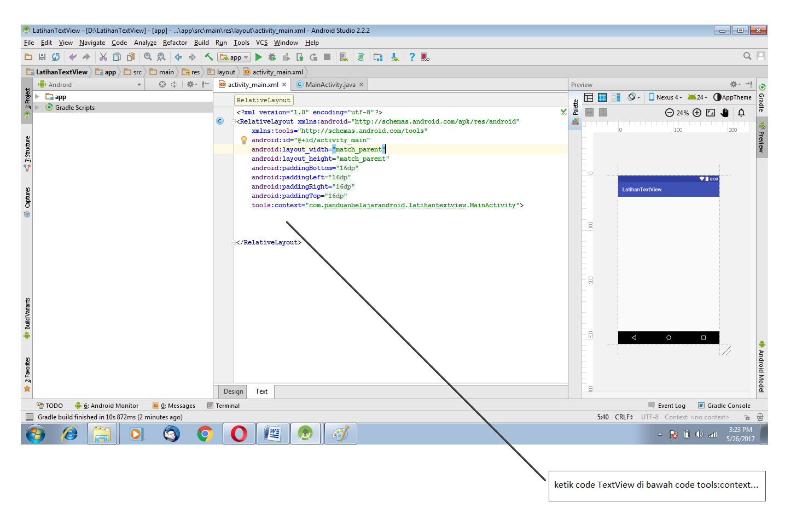Click the Windows Start button
Screen dimensions: 808x532
pos(36,434)
